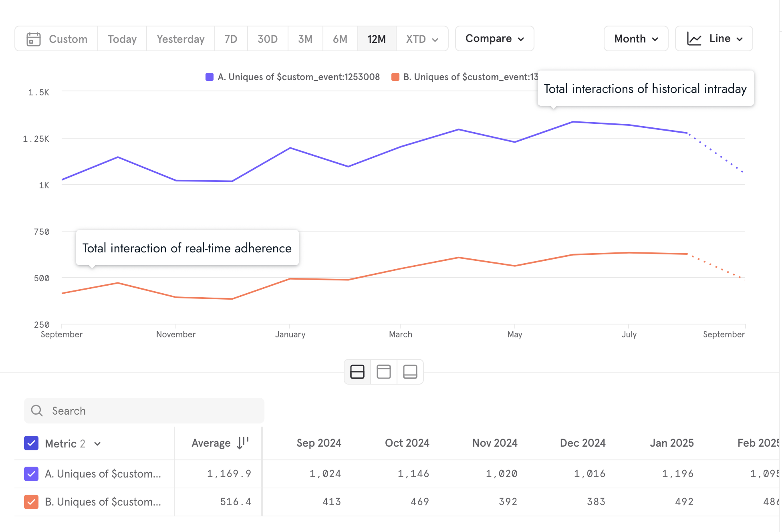782x532 pixels.
Task: Toggle the Metric select-all checkbox
Action: [31, 443]
